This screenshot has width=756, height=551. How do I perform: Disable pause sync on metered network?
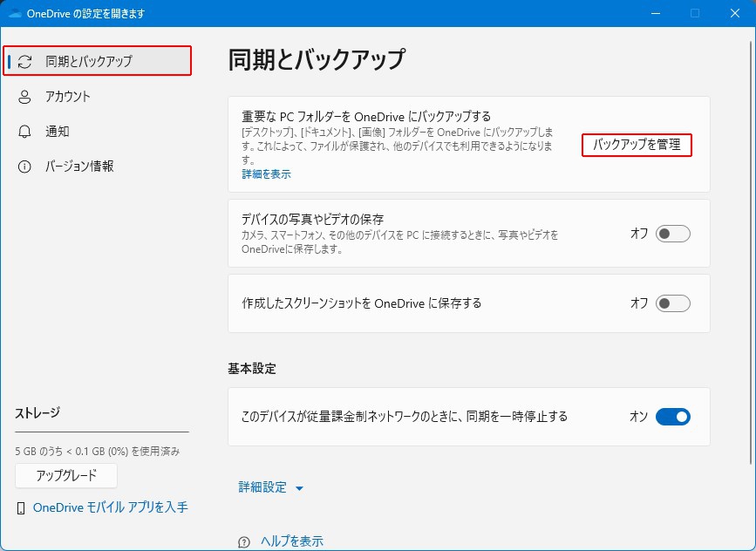click(672, 417)
